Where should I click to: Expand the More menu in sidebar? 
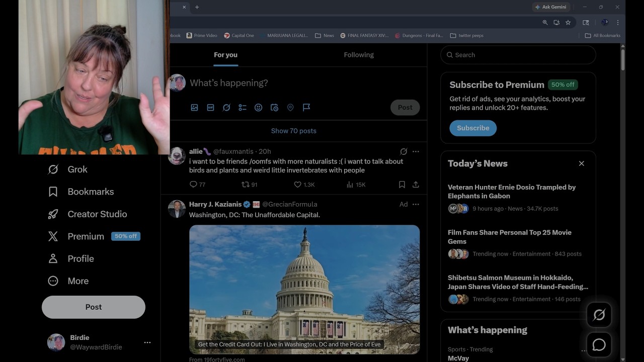[68, 281]
